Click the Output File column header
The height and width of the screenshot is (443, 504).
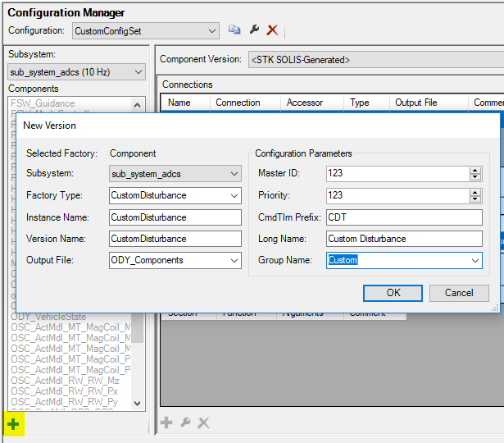[x=415, y=103]
